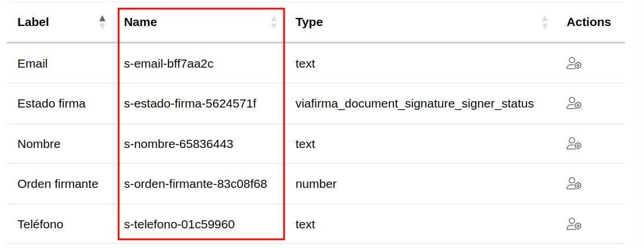Click the Name column header text
Screen dimensions: 644x248
point(141,23)
